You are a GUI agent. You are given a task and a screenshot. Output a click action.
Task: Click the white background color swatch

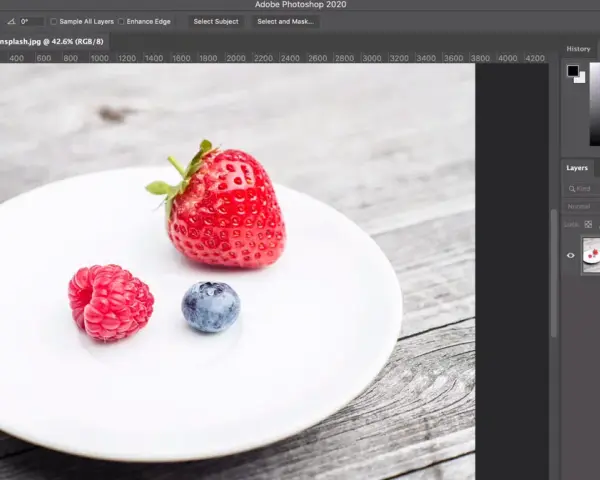pyautogui.click(x=581, y=78)
